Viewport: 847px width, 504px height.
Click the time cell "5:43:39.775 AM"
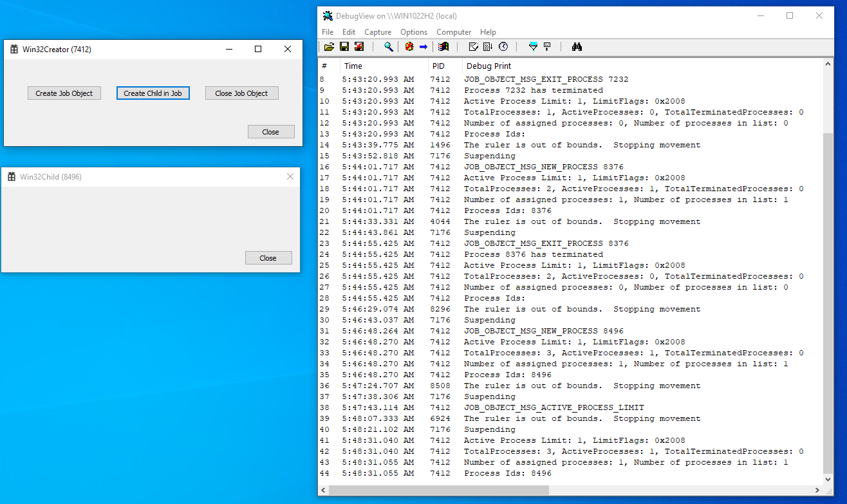click(378, 145)
